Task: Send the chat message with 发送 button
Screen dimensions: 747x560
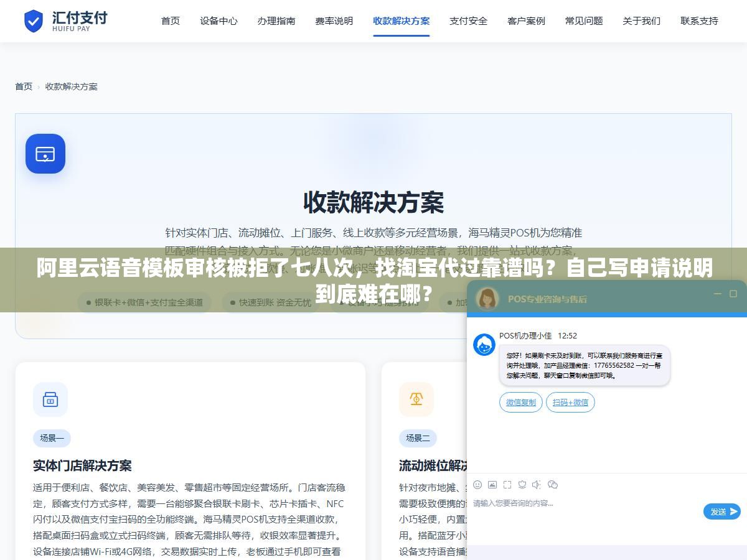Action: click(722, 511)
